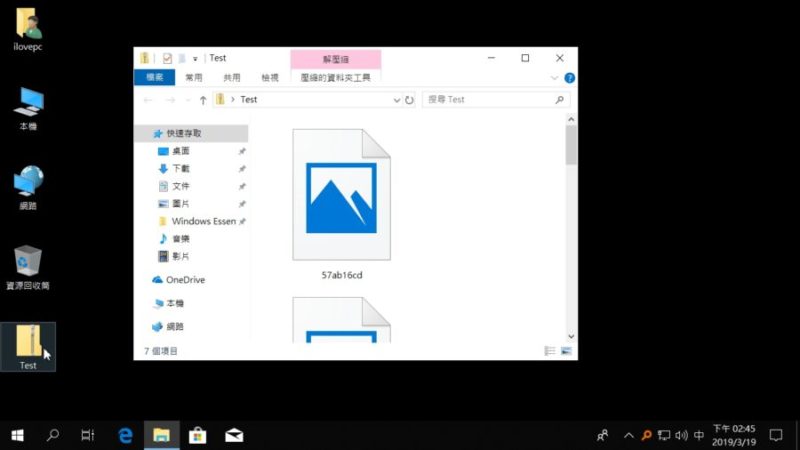
Task: Open the 檔案 file tab
Action: pos(155,78)
